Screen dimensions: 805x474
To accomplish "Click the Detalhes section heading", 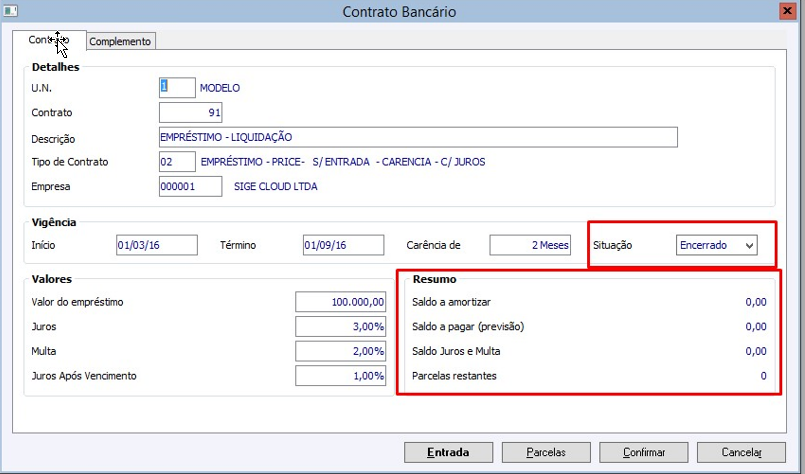I will click(55, 67).
